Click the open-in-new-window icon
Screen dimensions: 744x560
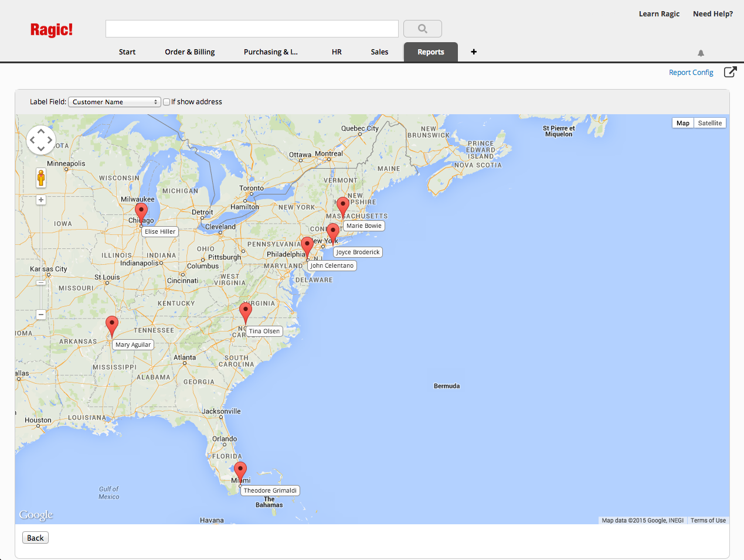730,72
